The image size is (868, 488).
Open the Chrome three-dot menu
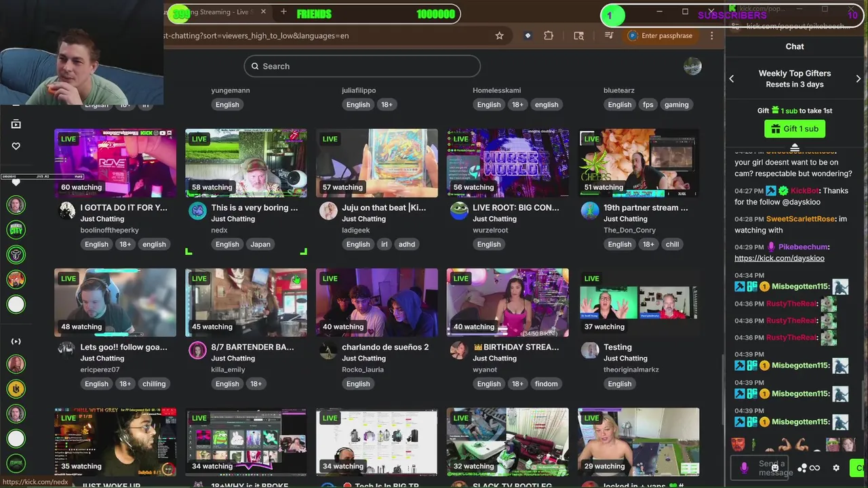pyautogui.click(x=711, y=36)
